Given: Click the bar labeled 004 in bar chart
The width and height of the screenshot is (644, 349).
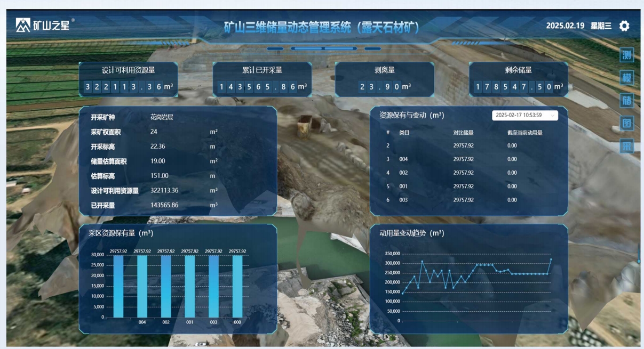Looking at the screenshot, I should click(142, 286).
